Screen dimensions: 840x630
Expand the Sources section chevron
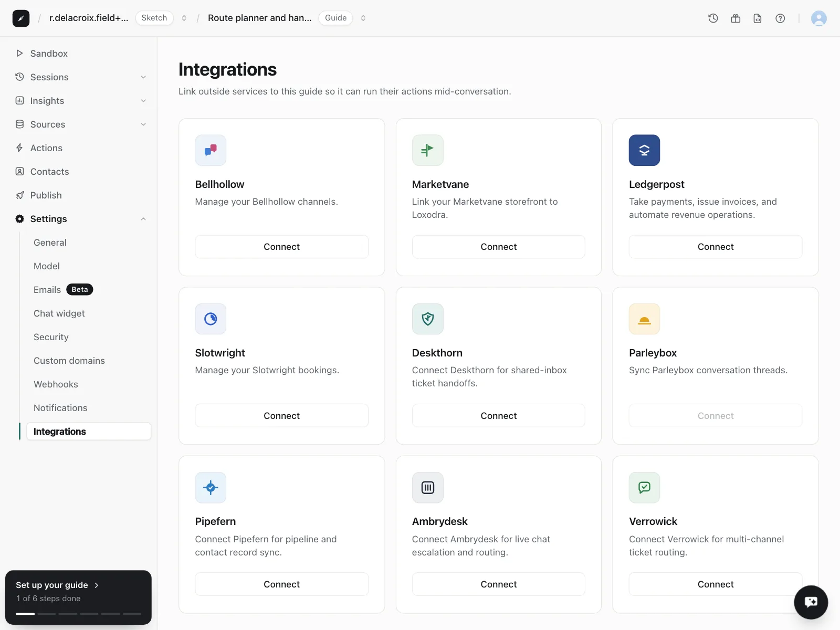pos(143,124)
